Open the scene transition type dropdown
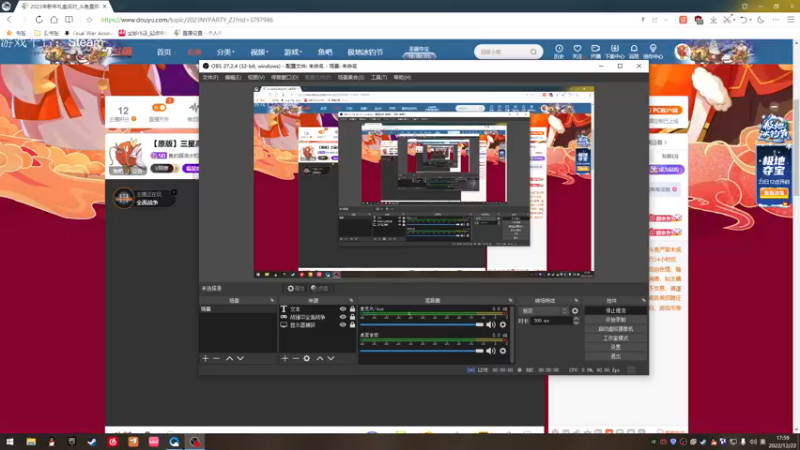This screenshot has height=450, width=800. (544, 311)
